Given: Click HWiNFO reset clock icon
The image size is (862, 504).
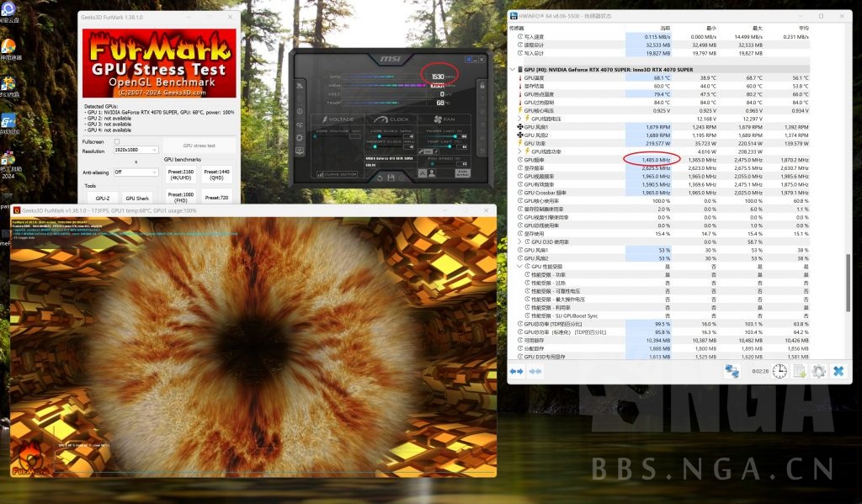Looking at the screenshot, I should pos(780,371).
